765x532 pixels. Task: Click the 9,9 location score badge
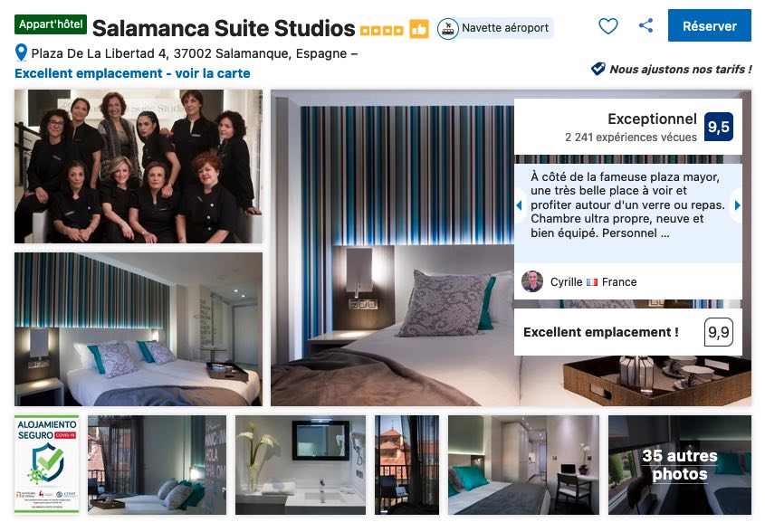tap(719, 332)
